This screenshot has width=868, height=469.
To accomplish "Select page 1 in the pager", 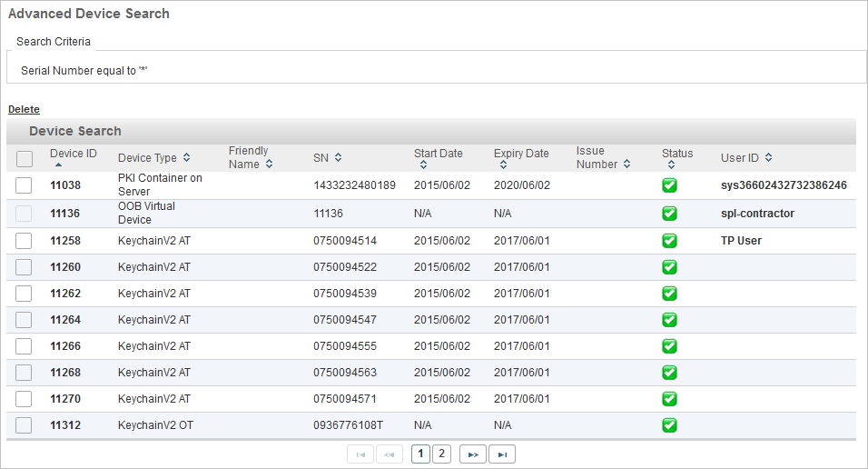I will pos(420,454).
